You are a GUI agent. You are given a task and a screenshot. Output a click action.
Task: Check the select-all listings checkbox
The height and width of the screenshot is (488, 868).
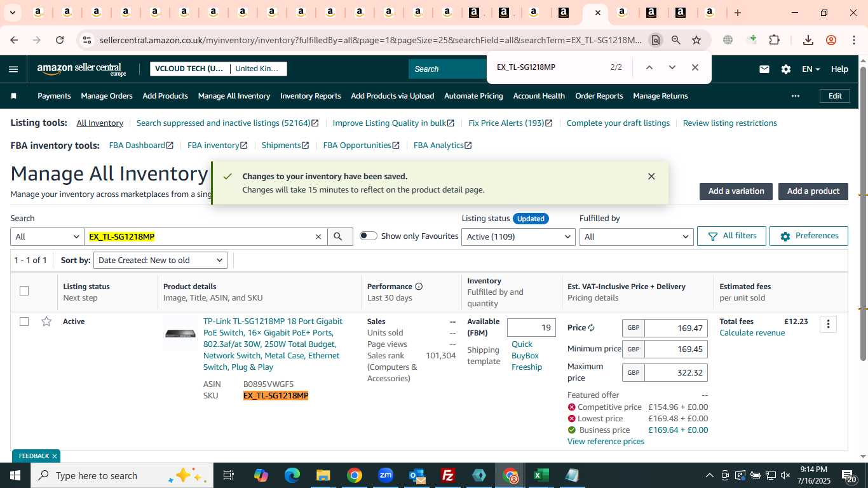click(24, 291)
